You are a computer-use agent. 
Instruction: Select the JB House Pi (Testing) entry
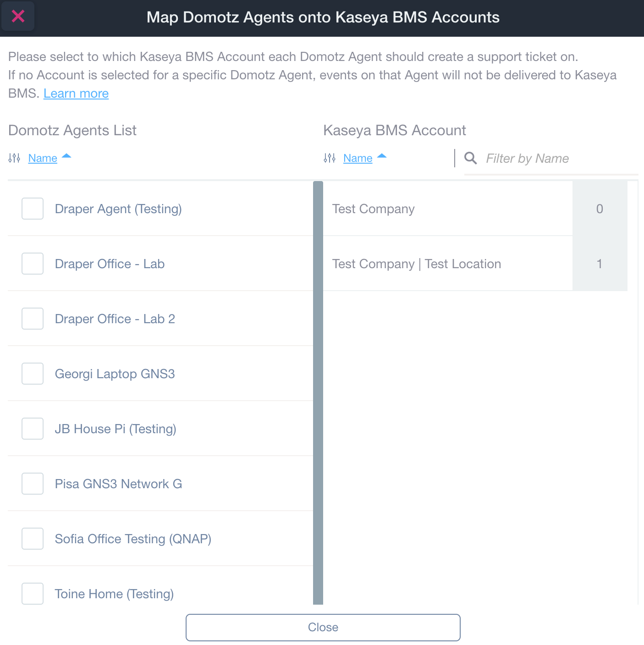pos(116,429)
